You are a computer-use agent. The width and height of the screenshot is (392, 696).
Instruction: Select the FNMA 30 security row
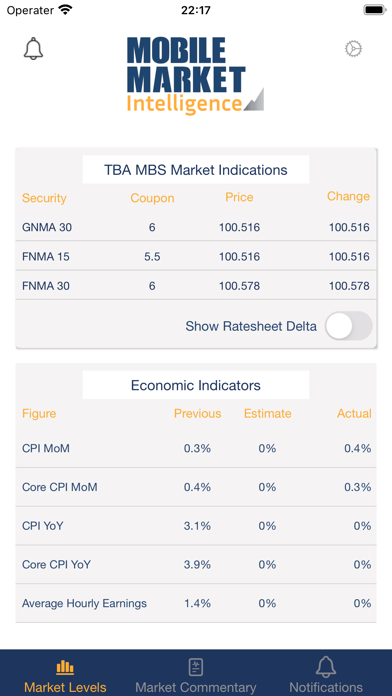[x=196, y=285]
